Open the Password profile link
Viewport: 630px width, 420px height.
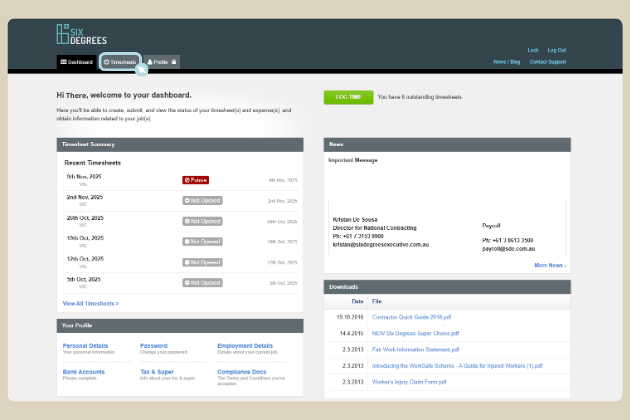click(x=153, y=346)
